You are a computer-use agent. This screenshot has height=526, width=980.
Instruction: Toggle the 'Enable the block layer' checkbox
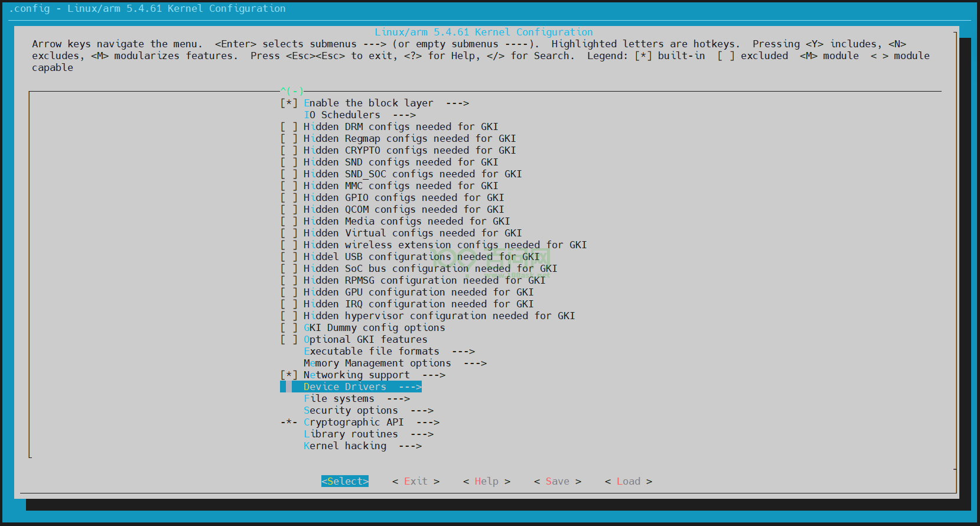(289, 103)
